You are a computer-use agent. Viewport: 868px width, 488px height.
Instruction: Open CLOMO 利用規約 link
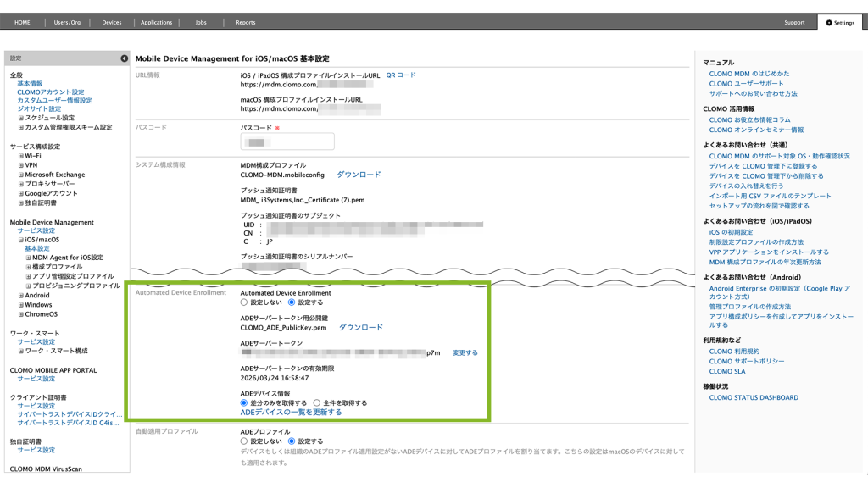pos(735,352)
